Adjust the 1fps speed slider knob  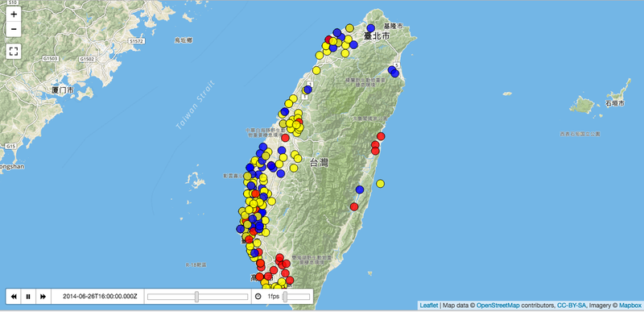285,297
